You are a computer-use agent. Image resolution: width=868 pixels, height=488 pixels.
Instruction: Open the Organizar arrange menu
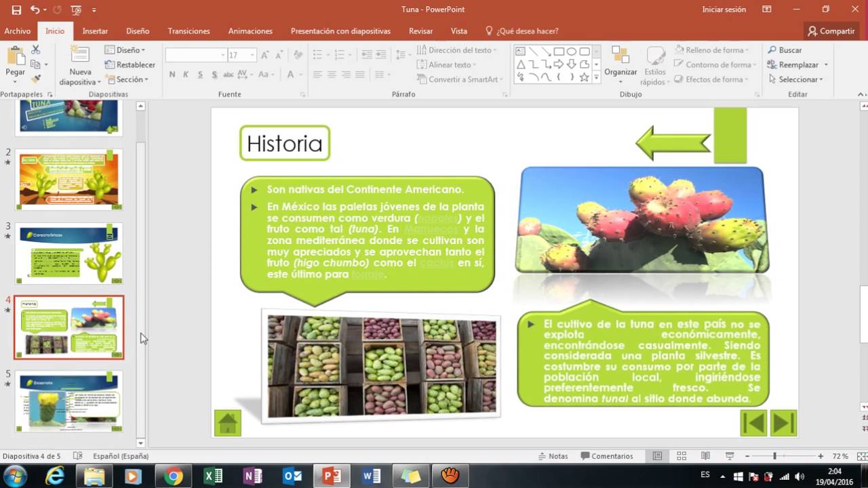click(620, 65)
